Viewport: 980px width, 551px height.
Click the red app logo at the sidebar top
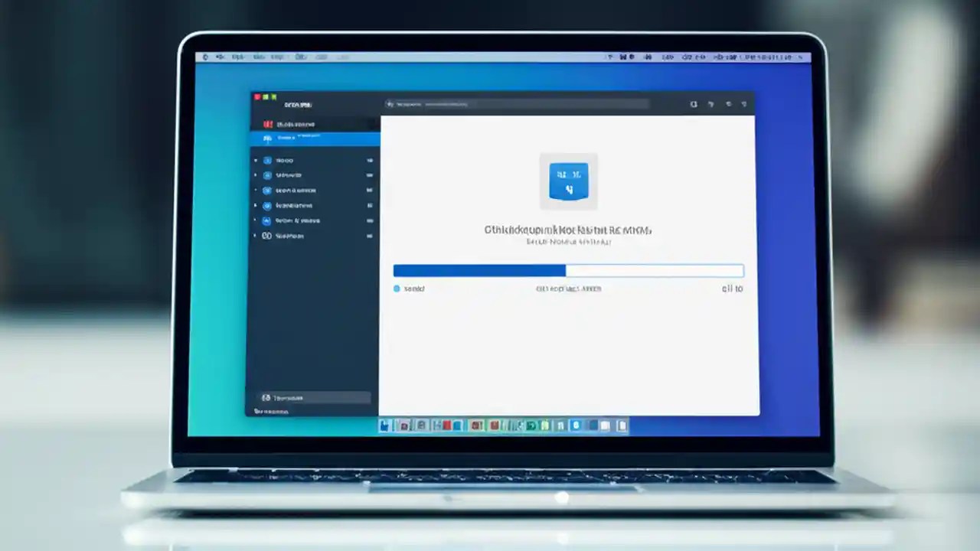pos(268,123)
